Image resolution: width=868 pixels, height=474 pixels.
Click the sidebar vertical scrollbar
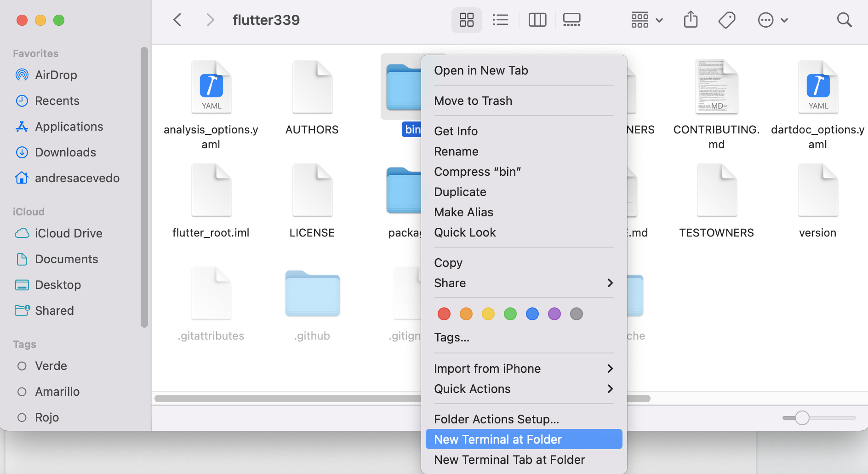coord(144,187)
